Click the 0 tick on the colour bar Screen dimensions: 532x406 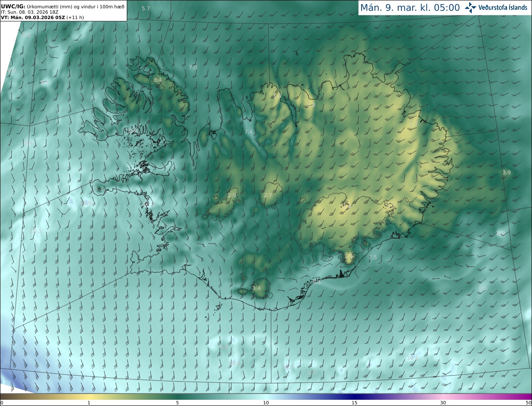point(2,403)
